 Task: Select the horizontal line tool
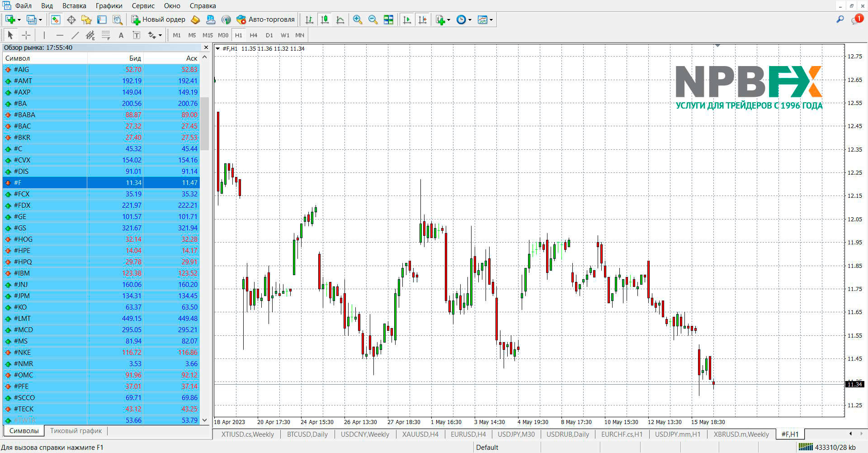(60, 35)
